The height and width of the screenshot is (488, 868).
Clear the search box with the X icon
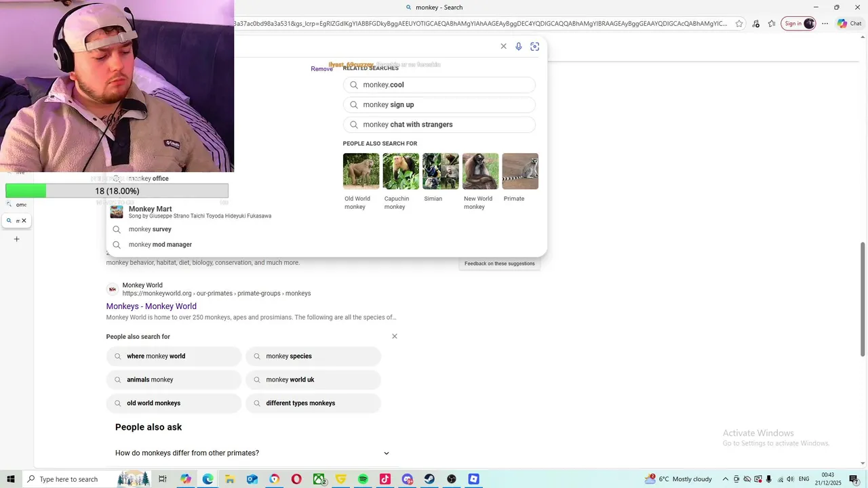[x=503, y=46]
